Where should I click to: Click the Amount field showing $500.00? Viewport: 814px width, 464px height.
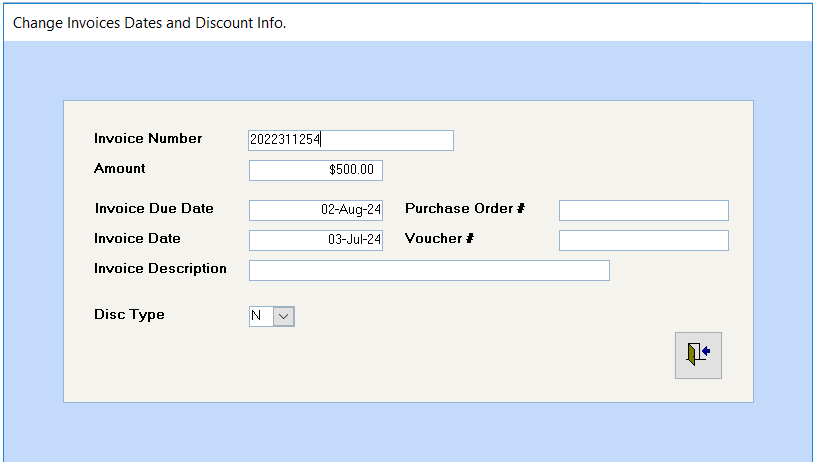point(315,170)
